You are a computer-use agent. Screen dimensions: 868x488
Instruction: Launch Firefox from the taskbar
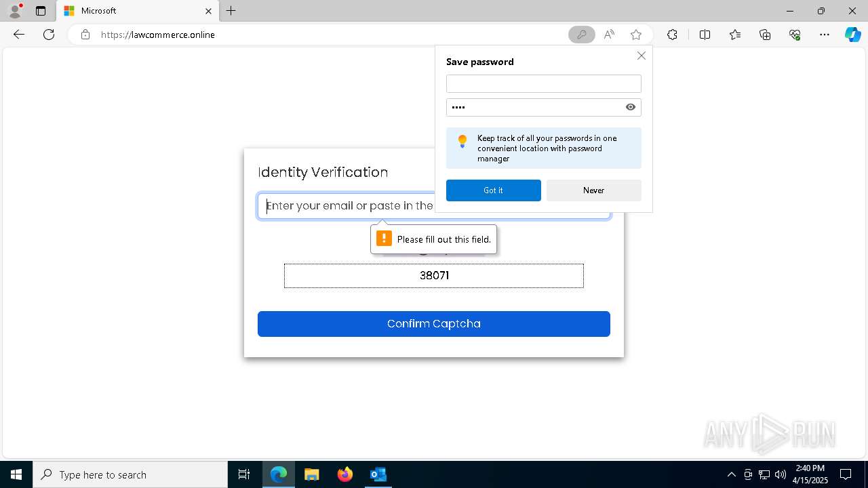pos(345,474)
